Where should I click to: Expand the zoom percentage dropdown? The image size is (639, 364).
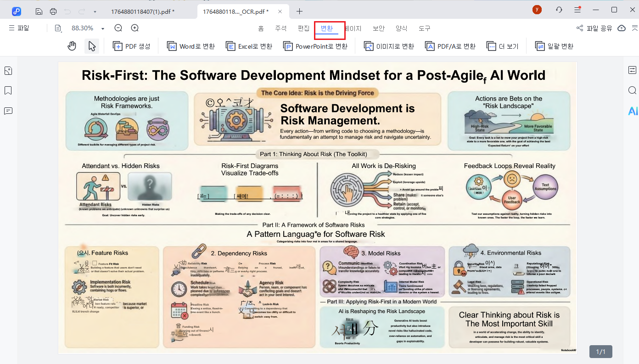coord(103,28)
